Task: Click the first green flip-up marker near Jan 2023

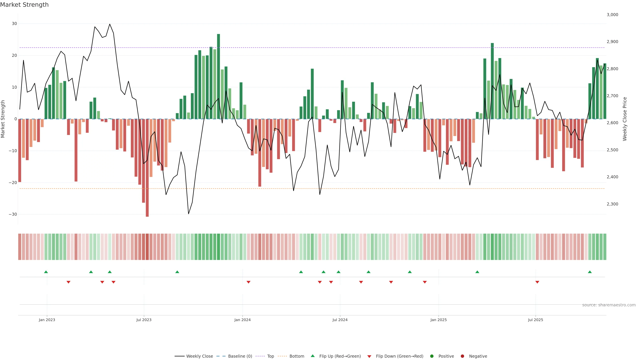Action: point(46,272)
